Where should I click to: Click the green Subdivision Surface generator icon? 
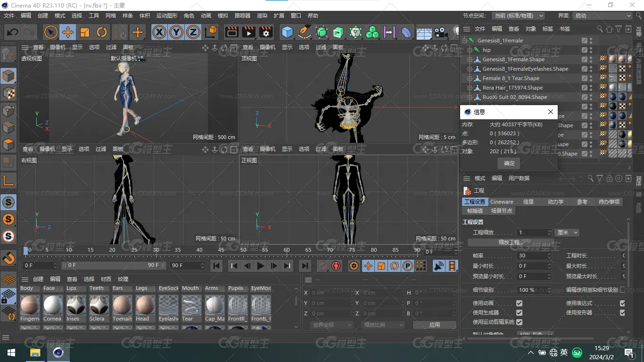[x=322, y=32]
